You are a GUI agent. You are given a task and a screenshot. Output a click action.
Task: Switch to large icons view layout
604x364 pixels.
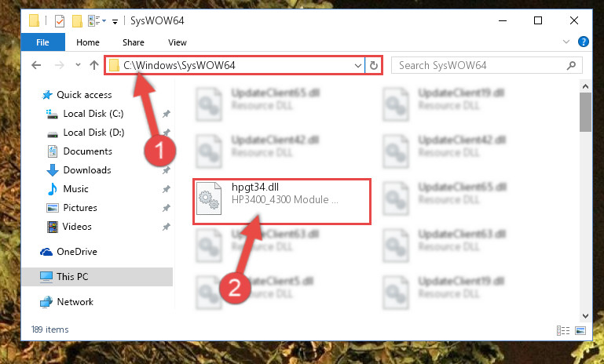click(x=580, y=330)
